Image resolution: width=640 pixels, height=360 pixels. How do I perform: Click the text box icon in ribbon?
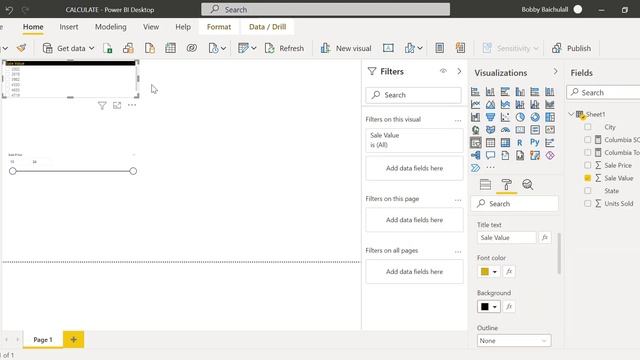coord(388,48)
